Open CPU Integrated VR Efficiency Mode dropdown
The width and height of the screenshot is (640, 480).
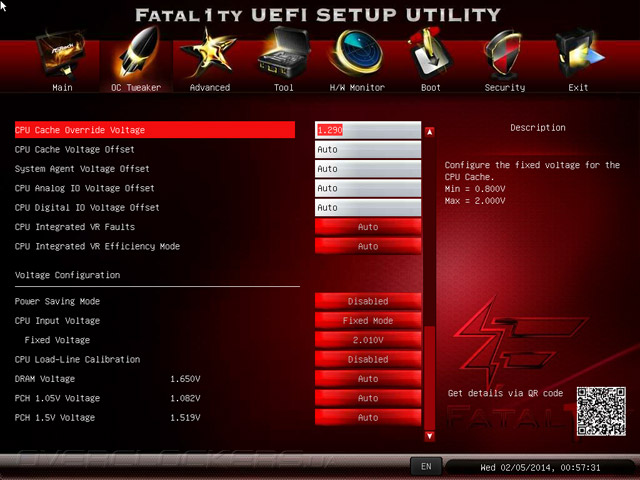[x=368, y=246]
